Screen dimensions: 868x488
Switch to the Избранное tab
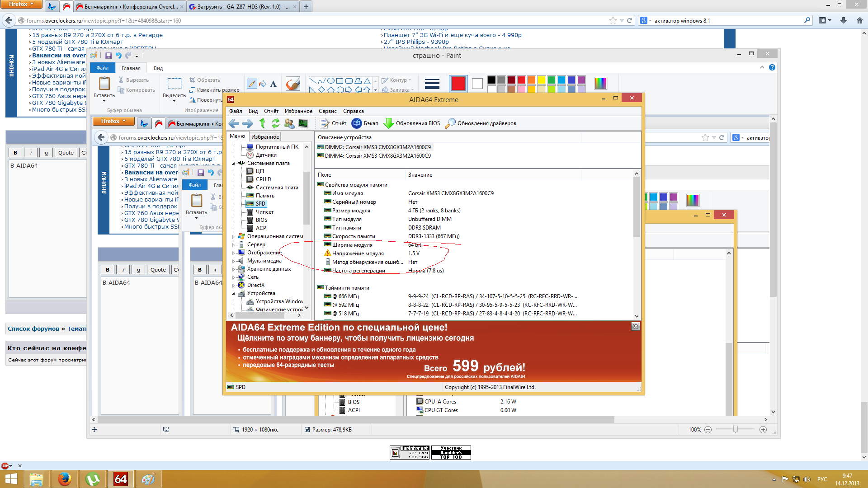265,136
